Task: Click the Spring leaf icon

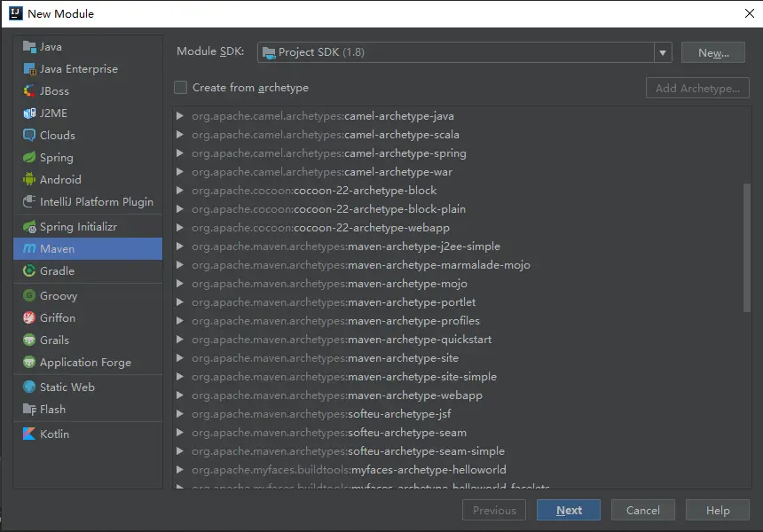Action: pos(29,158)
